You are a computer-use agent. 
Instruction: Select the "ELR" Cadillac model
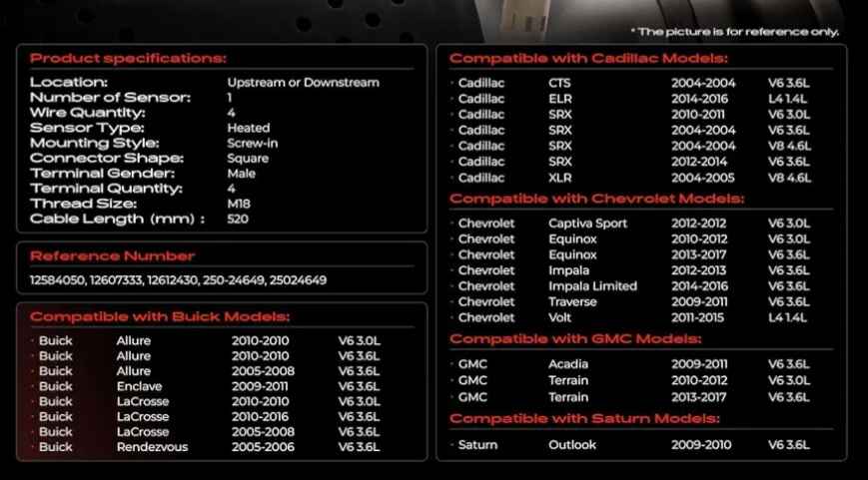(560, 99)
